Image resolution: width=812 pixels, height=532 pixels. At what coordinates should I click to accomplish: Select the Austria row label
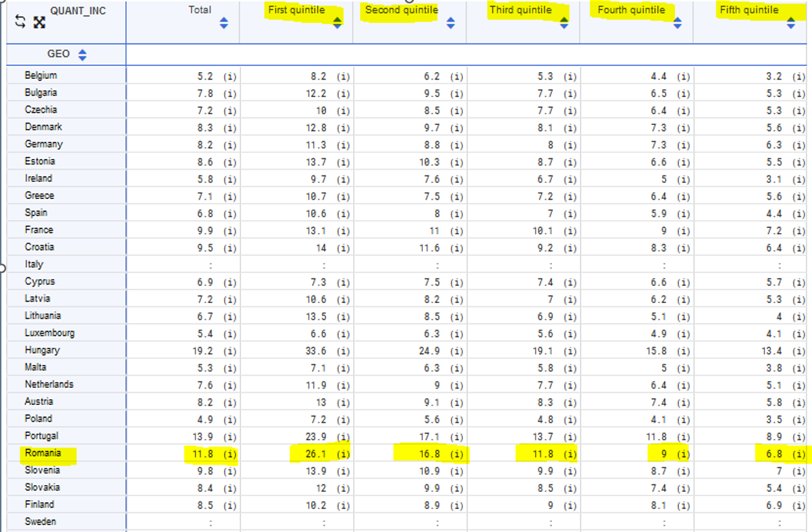click(39, 401)
